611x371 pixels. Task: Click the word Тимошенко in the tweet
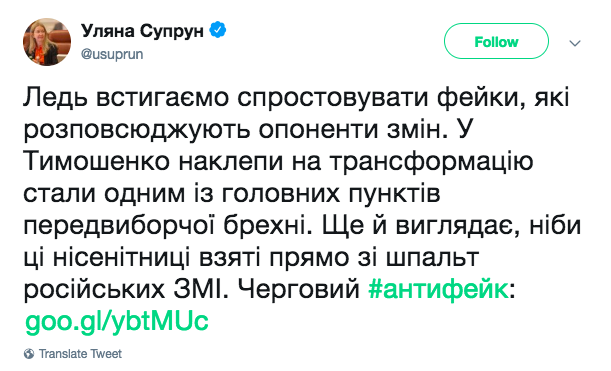coord(97,161)
